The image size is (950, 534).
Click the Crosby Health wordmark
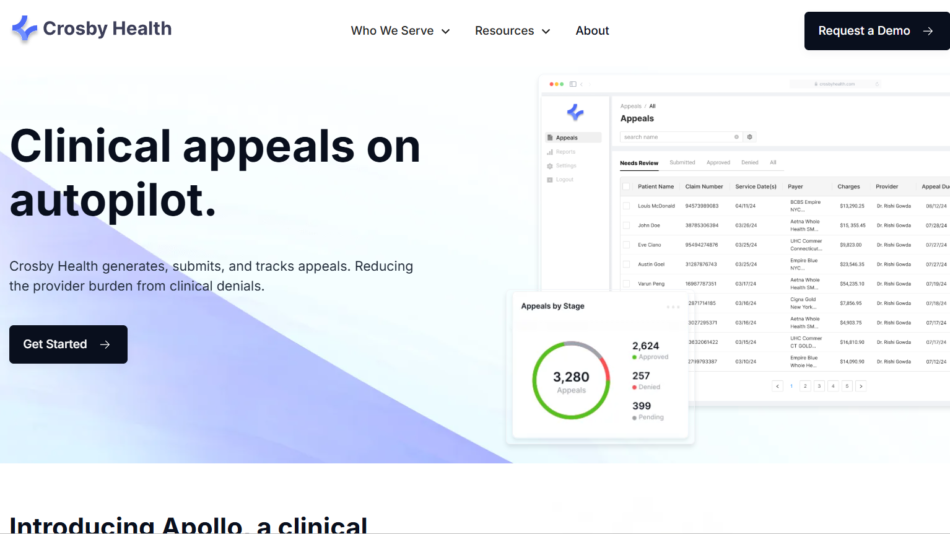point(107,28)
